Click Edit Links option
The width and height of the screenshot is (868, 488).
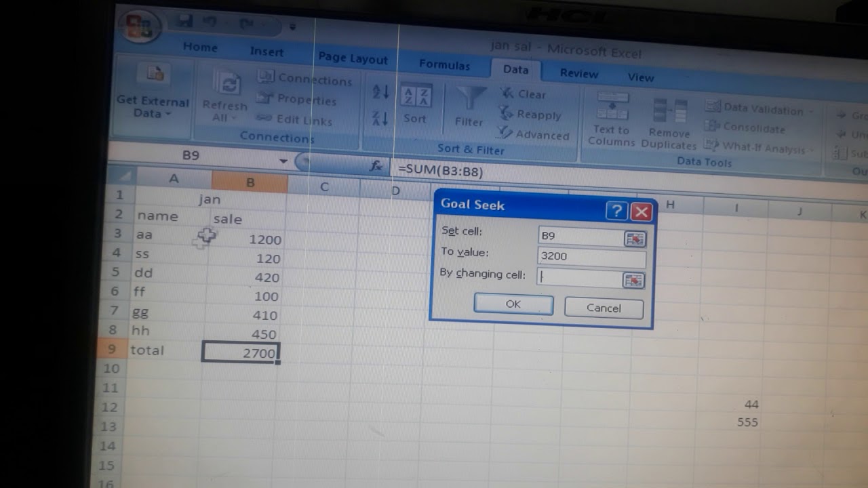point(295,120)
